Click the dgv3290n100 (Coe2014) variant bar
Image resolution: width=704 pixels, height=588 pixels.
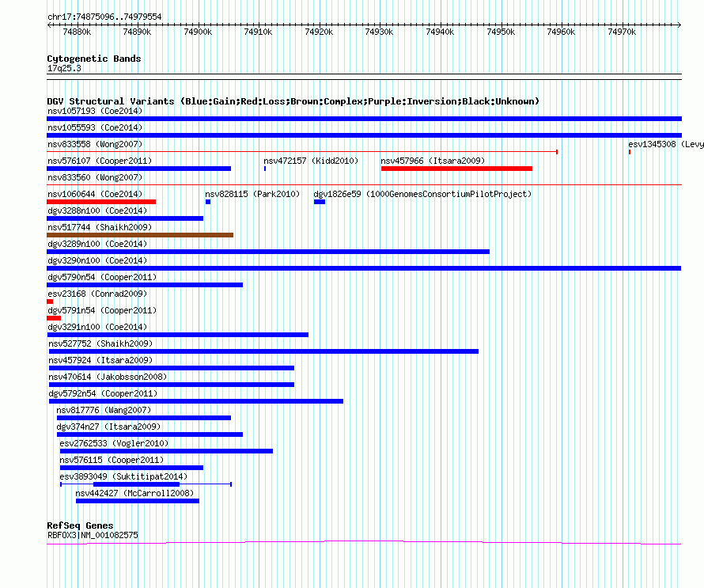(x=364, y=268)
